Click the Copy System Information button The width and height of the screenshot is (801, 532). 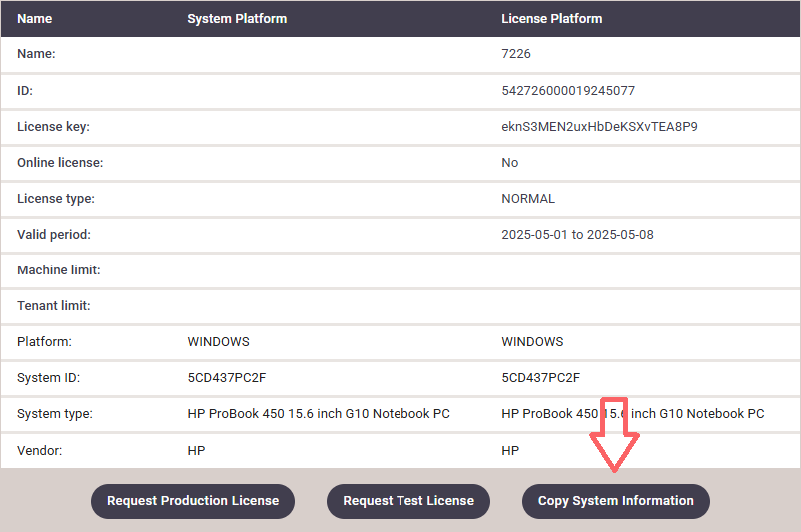coord(615,501)
